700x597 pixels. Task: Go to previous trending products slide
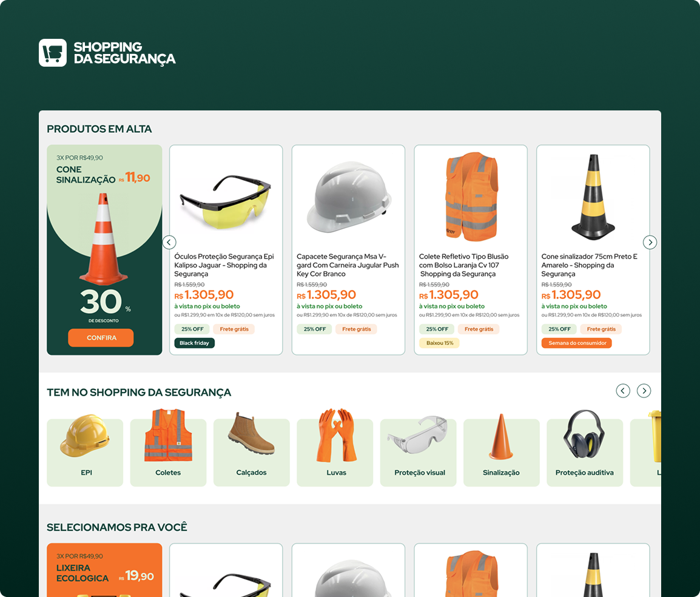click(169, 242)
